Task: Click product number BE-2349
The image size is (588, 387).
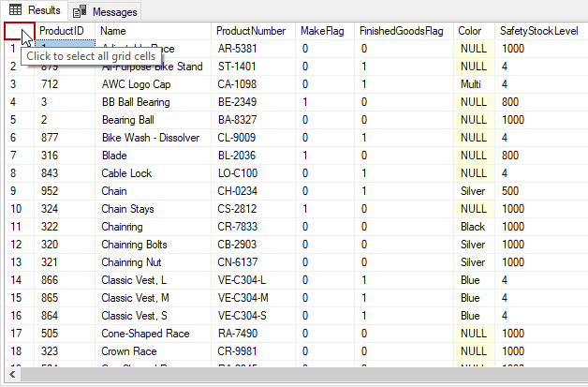Action: [x=254, y=102]
